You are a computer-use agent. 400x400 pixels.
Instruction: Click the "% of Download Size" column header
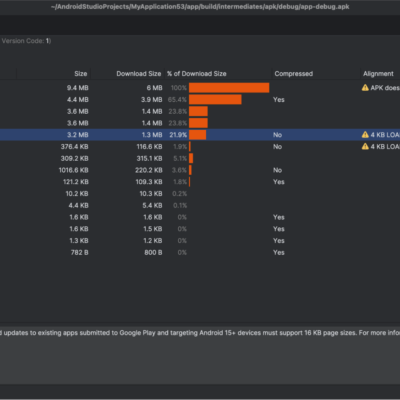197,74
